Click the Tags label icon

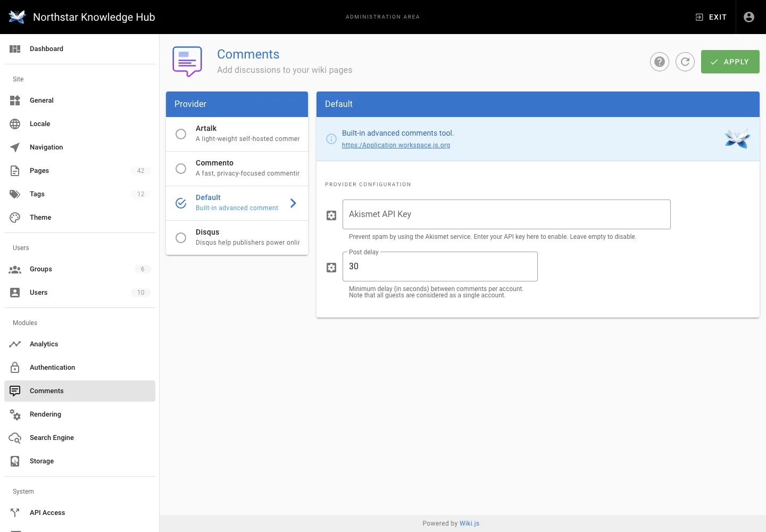click(x=15, y=194)
